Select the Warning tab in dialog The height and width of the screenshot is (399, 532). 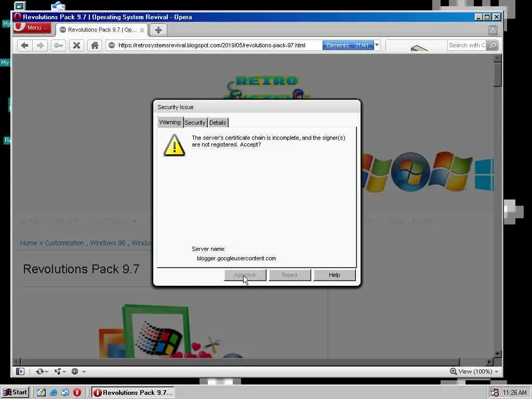point(170,122)
